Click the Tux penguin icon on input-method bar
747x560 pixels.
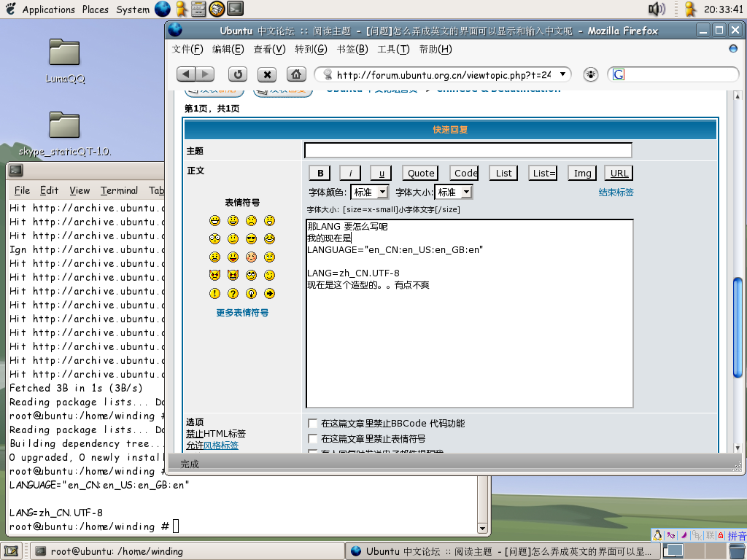point(657,536)
